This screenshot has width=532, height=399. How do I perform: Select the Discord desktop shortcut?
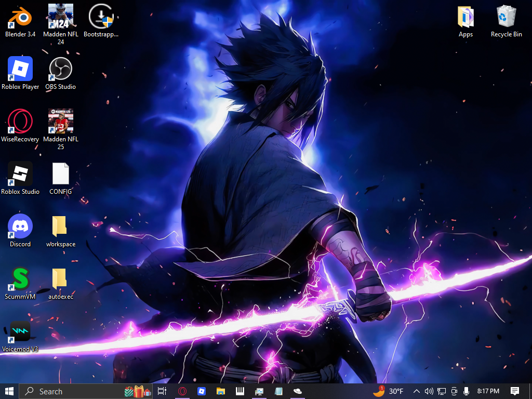click(20, 231)
